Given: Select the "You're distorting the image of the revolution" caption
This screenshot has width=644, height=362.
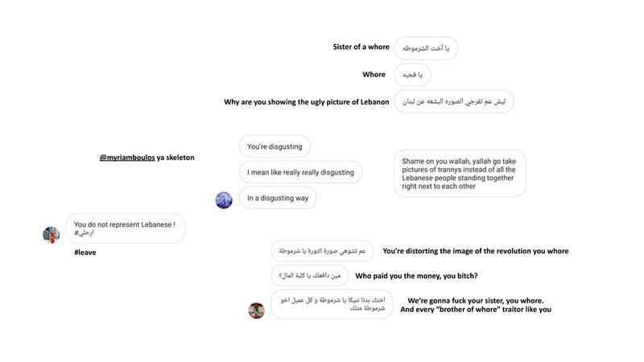Looking at the screenshot, I should point(475,251).
